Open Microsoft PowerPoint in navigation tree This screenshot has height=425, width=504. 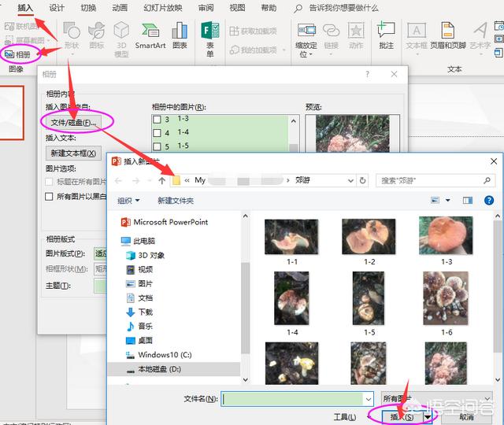click(x=165, y=222)
